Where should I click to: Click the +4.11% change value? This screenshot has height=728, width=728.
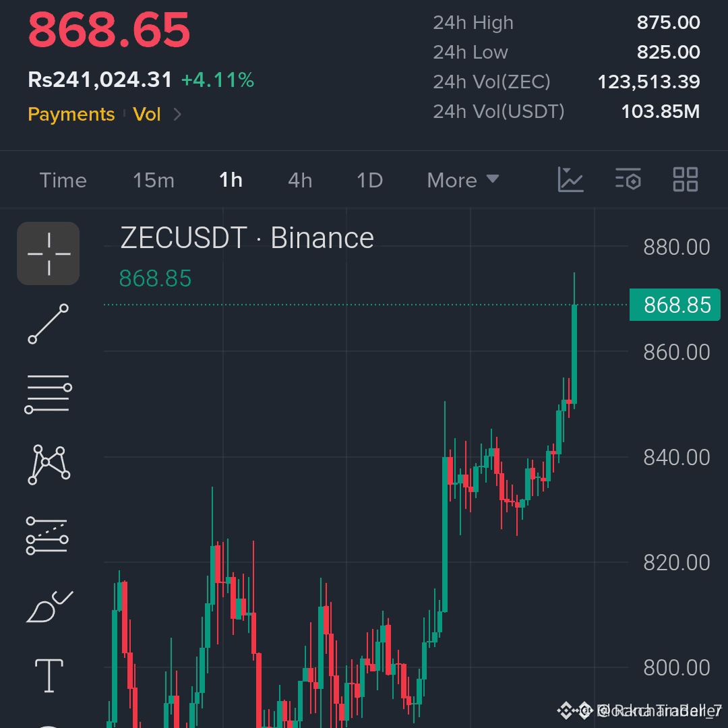[218, 80]
